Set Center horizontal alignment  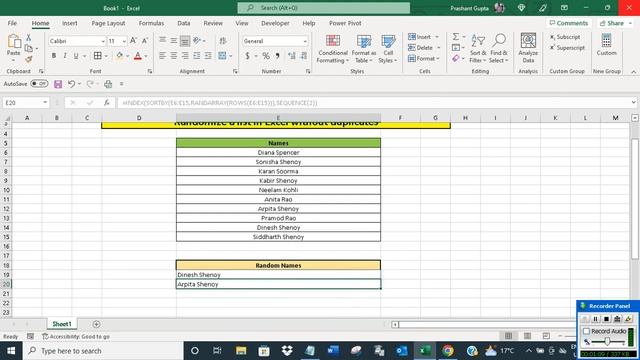click(174, 56)
